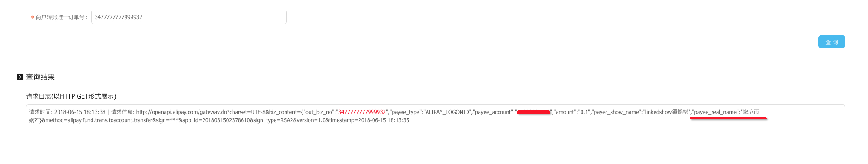The image size is (868, 164).
Task: Select the 商户转账唯一订单号 field label
Action: coord(62,17)
